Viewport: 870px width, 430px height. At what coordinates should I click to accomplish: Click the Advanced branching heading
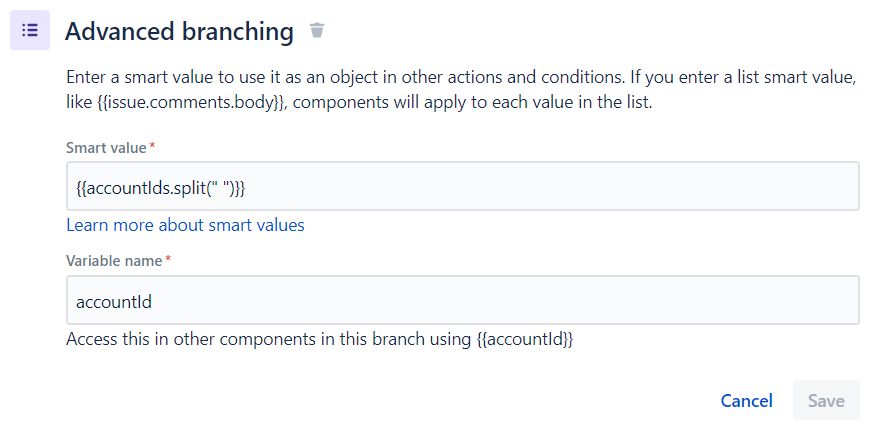[179, 32]
